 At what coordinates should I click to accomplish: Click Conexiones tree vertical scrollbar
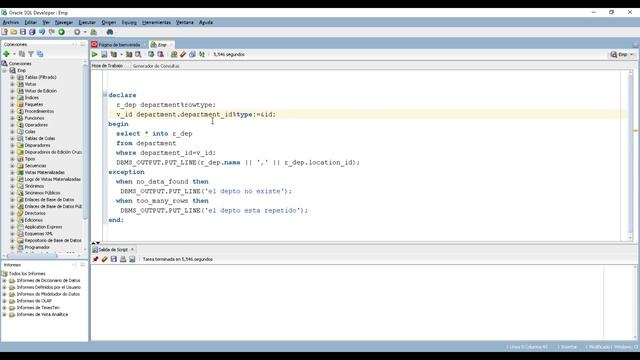point(85,143)
